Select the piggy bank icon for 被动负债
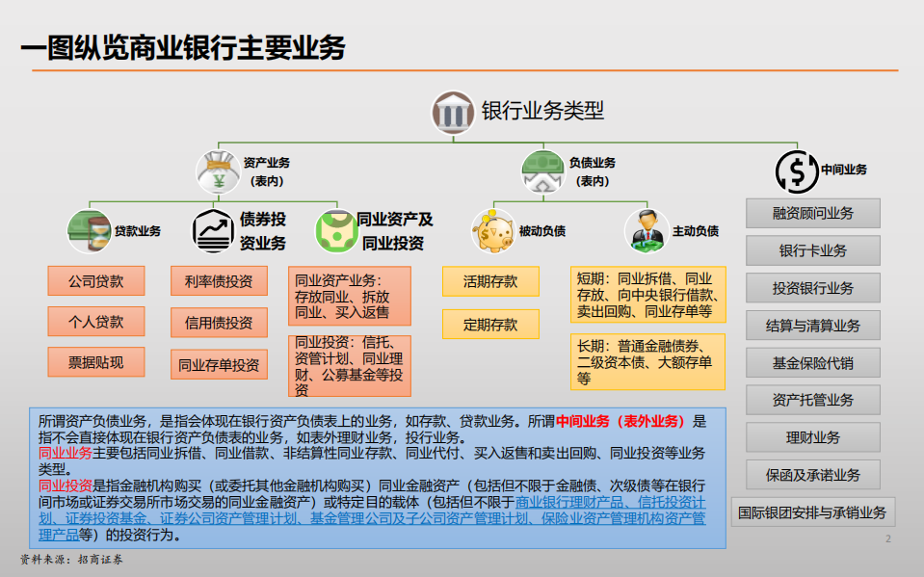This screenshot has width=924, height=577. coord(491,229)
